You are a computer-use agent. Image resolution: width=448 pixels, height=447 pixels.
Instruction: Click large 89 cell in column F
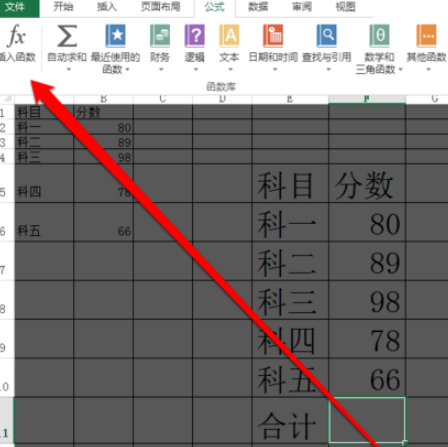tap(367, 261)
